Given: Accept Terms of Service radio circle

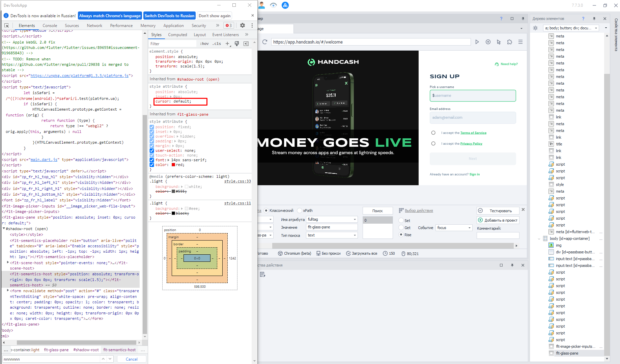Looking at the screenshot, I should (433, 133).
